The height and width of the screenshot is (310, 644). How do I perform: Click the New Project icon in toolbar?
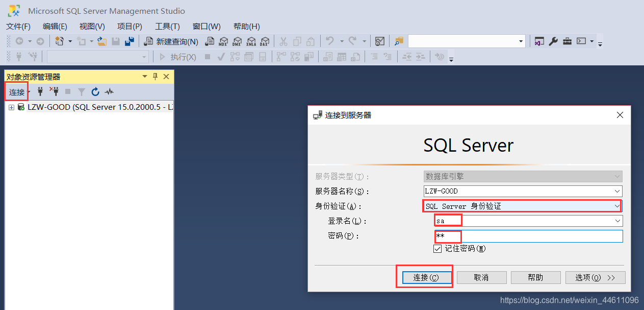tap(60, 41)
